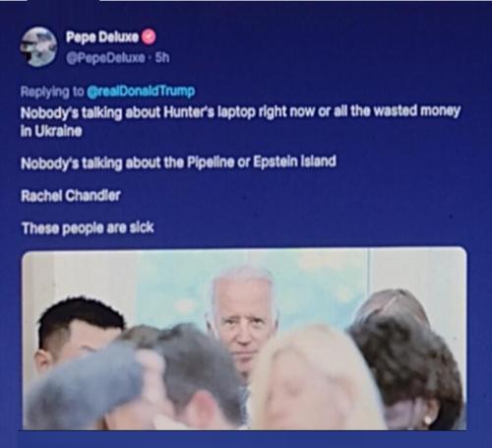Open Pepe Deluxe's profile avatar
This screenshot has height=448, width=492.
(x=38, y=46)
